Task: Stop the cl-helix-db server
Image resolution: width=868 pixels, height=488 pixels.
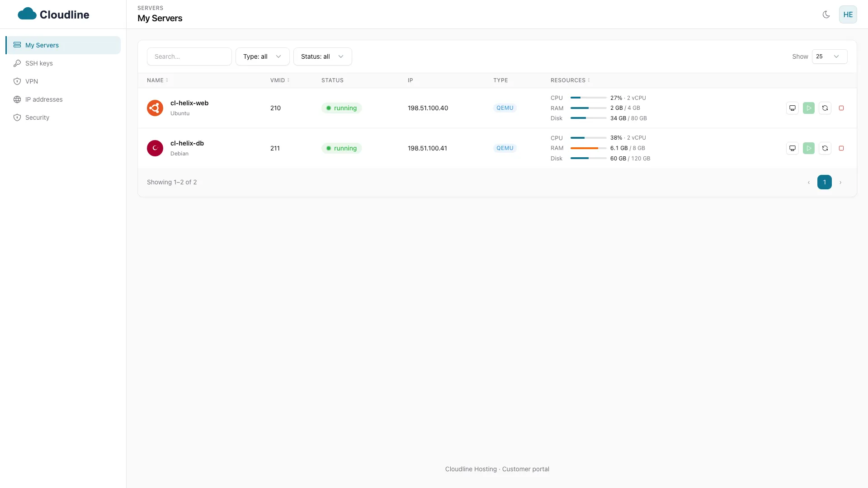Action: tap(841, 148)
